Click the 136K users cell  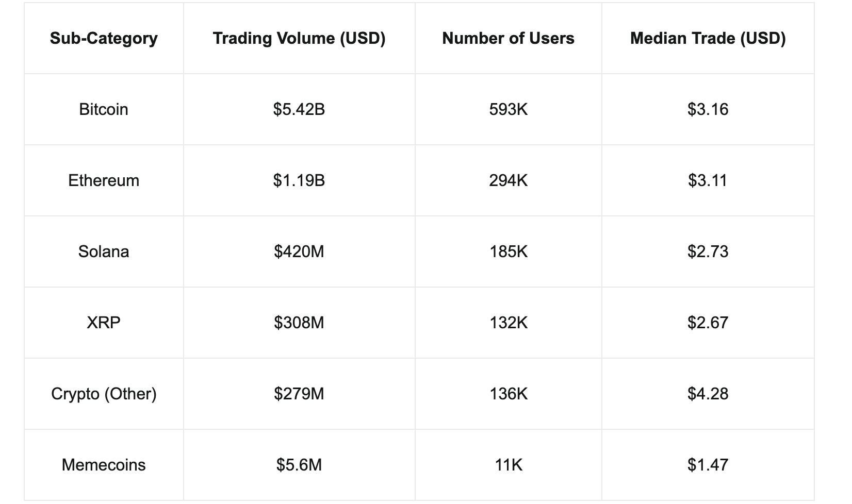pos(508,394)
